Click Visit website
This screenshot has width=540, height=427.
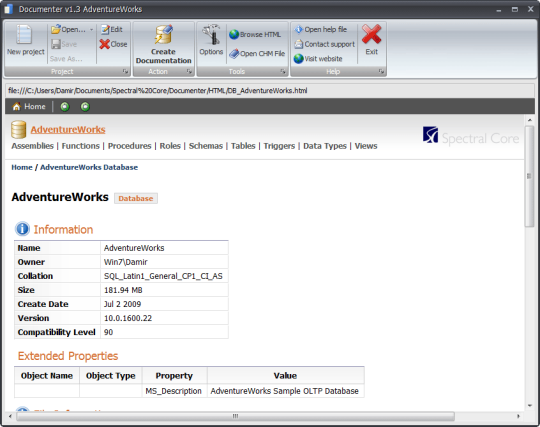point(318,59)
